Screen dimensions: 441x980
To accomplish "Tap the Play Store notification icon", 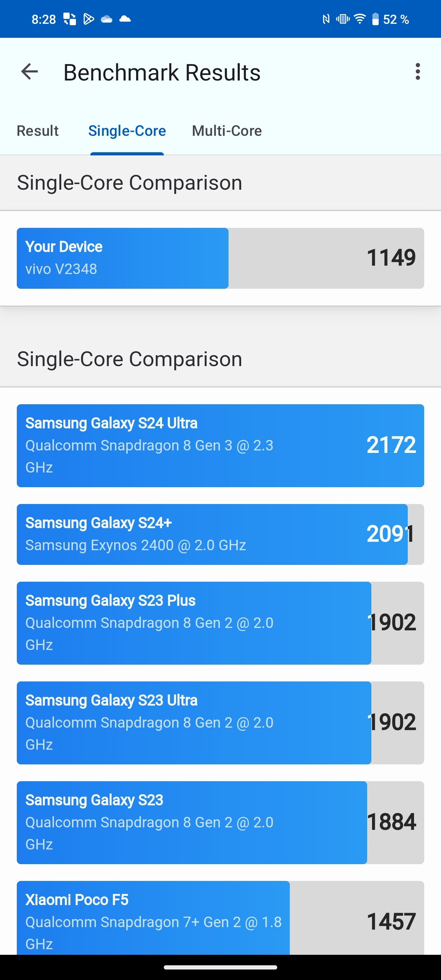I will pyautogui.click(x=89, y=19).
